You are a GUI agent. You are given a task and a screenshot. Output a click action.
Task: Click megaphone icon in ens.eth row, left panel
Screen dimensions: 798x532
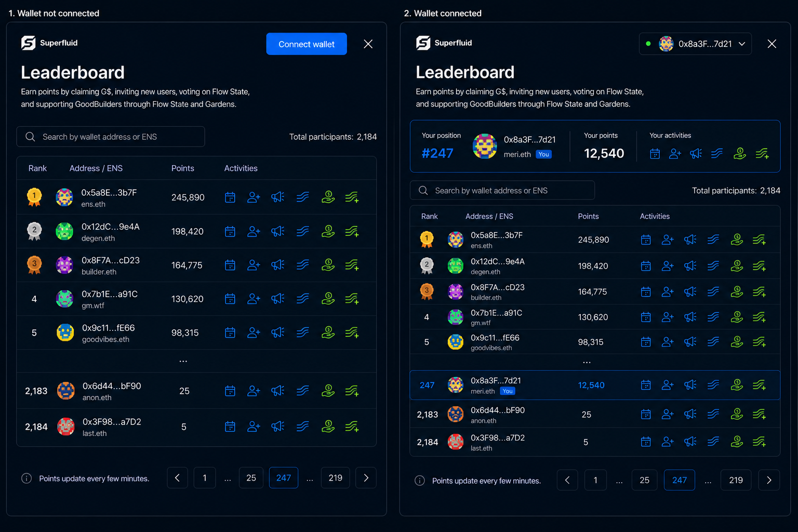point(278,197)
